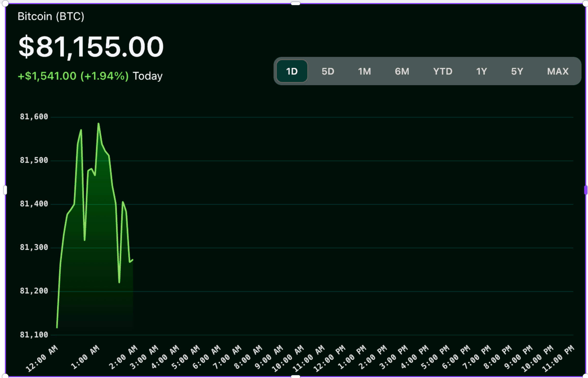Click the 81,600 y-axis label
The image size is (588, 378).
pos(34,117)
